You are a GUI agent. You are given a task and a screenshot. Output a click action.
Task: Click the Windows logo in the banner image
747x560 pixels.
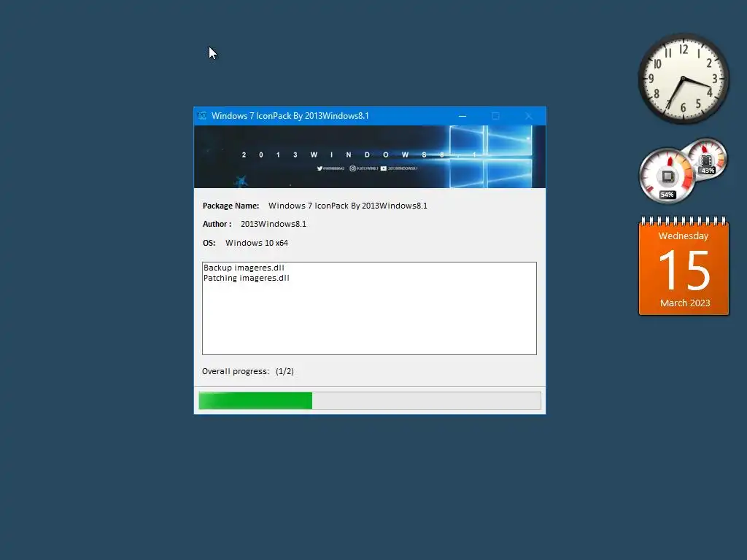click(x=491, y=156)
